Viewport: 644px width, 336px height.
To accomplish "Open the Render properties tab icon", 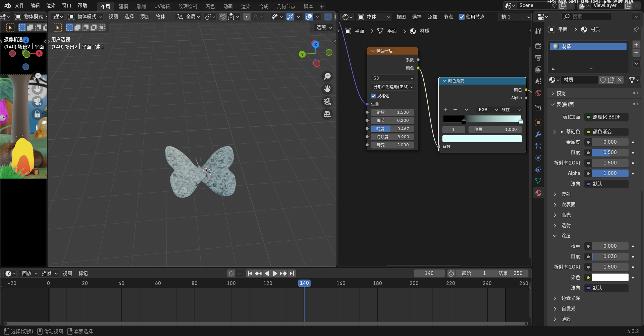I will click(538, 46).
